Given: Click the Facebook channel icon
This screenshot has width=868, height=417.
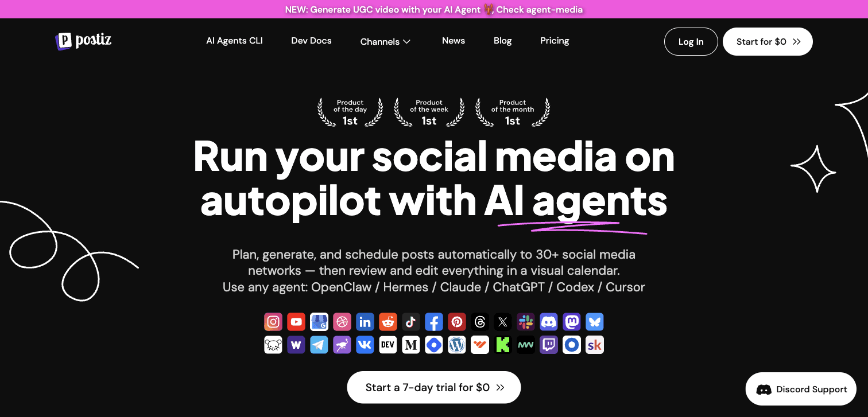Looking at the screenshot, I should click(434, 322).
